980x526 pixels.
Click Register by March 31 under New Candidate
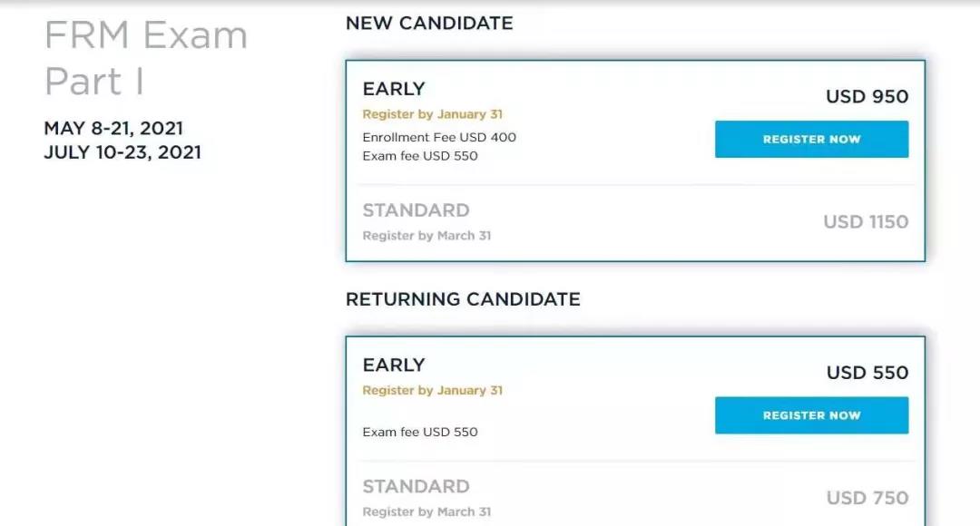click(426, 236)
